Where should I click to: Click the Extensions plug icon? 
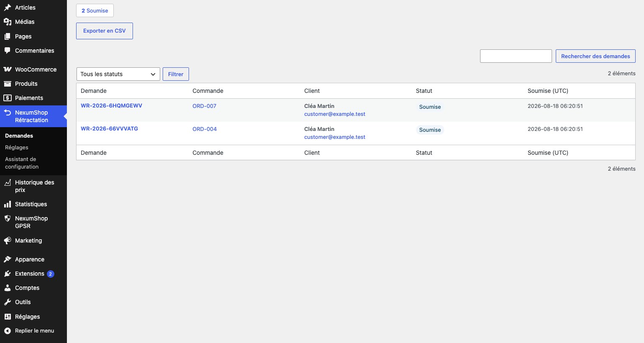tap(8, 274)
